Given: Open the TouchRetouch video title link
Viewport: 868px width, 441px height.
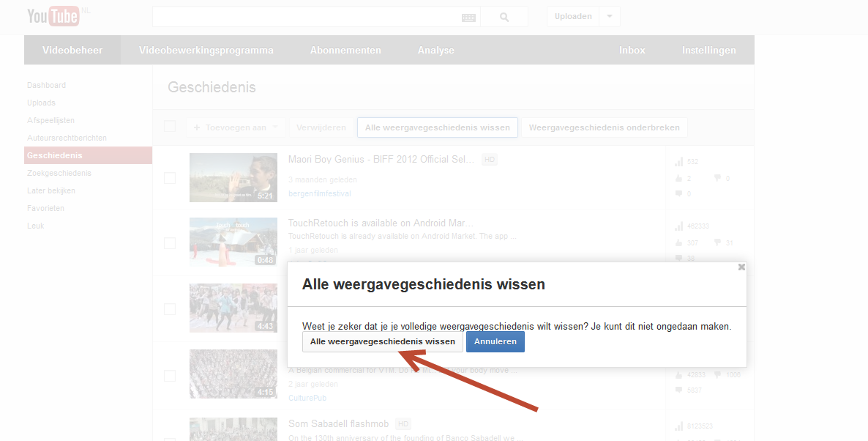Looking at the screenshot, I should pyautogui.click(x=381, y=223).
